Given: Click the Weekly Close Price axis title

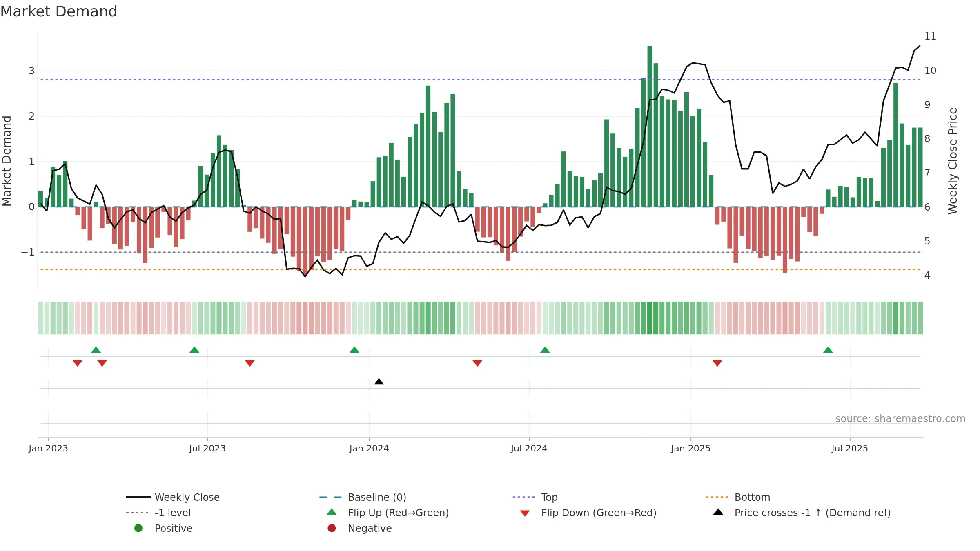Looking at the screenshot, I should coord(953,161).
